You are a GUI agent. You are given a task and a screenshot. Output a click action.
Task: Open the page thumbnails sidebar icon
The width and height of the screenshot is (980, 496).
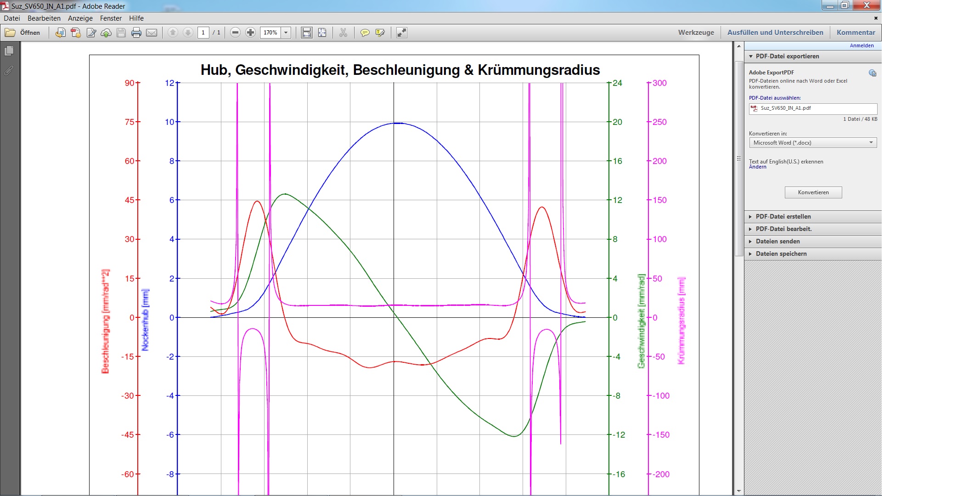point(9,51)
